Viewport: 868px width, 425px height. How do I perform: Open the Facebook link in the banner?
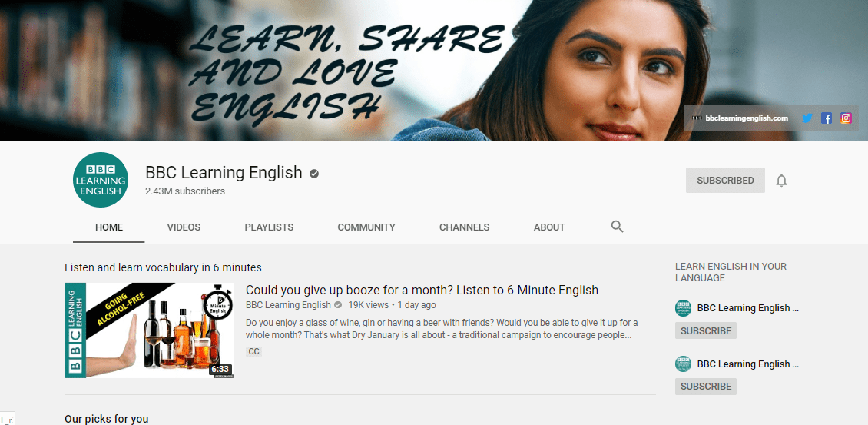[x=827, y=118]
